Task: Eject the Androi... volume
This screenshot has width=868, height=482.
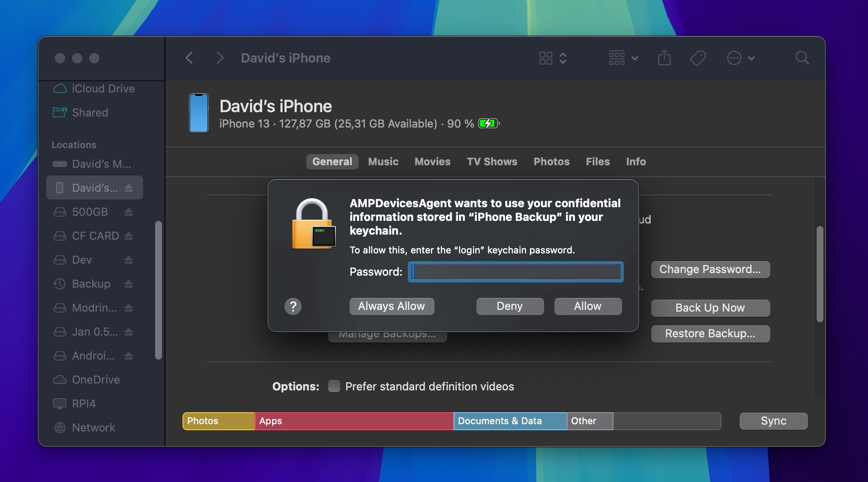Action: click(x=129, y=356)
